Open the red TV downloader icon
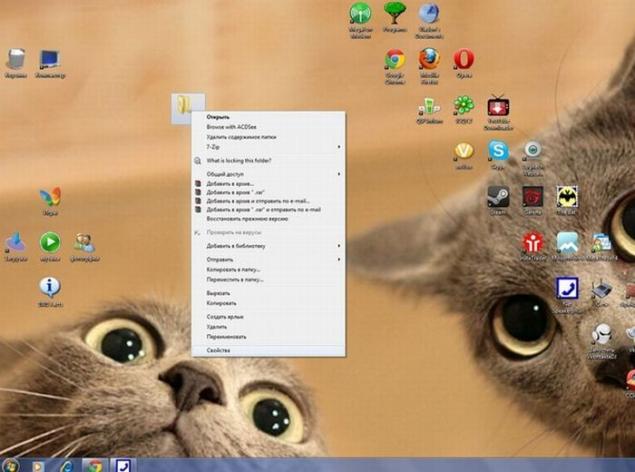The height and width of the screenshot is (472, 635). click(498, 106)
